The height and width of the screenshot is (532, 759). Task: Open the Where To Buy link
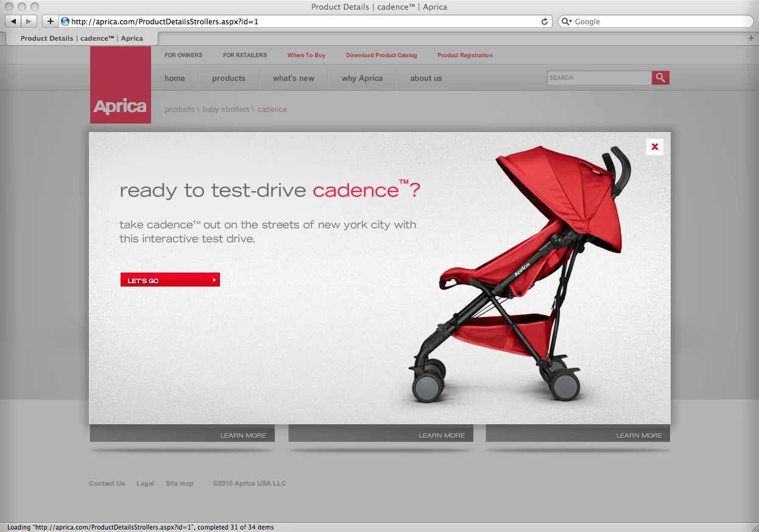point(306,55)
